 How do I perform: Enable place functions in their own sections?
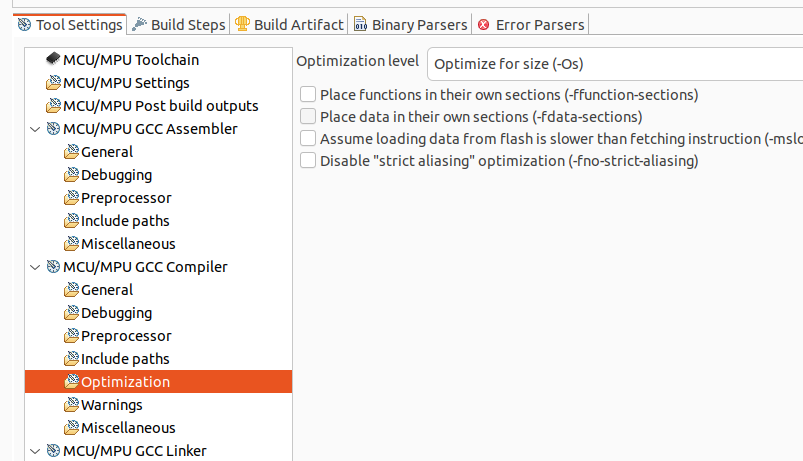coord(308,95)
